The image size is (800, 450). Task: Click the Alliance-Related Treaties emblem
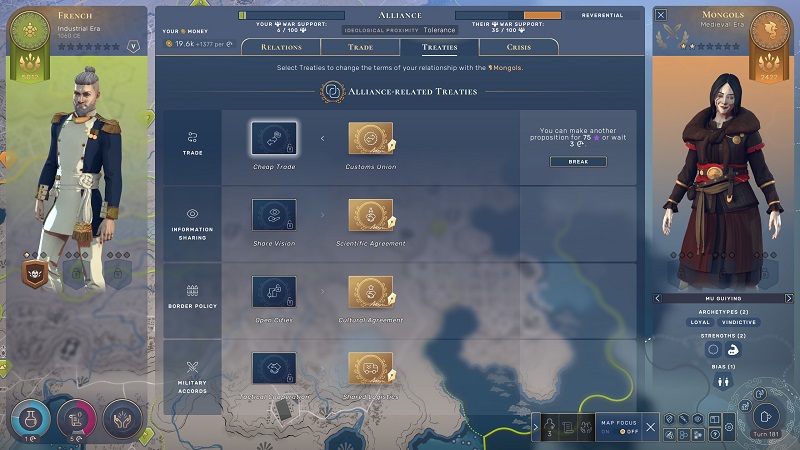[x=333, y=92]
